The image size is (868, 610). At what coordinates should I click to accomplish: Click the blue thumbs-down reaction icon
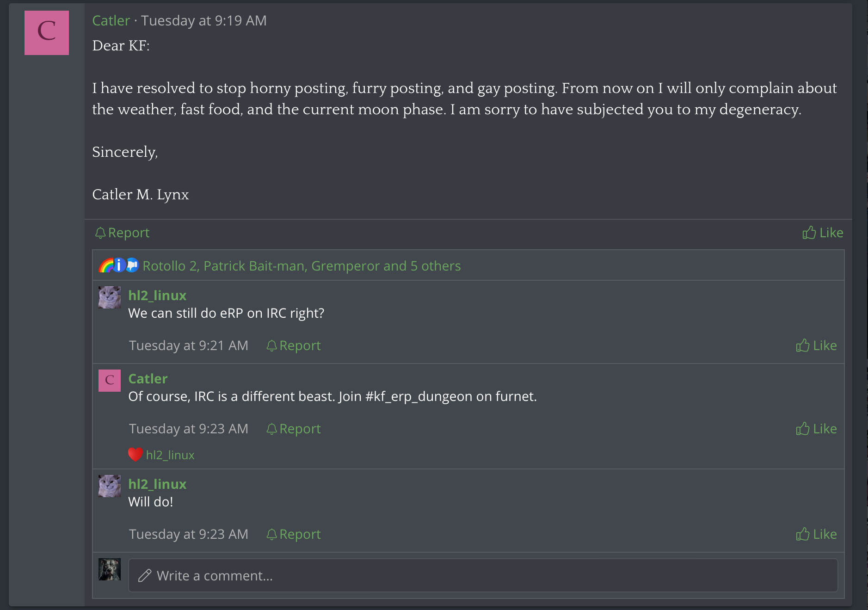(132, 265)
